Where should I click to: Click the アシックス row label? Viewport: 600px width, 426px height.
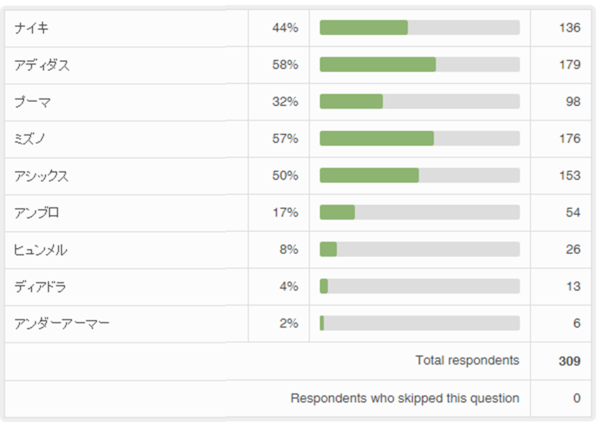42,176
